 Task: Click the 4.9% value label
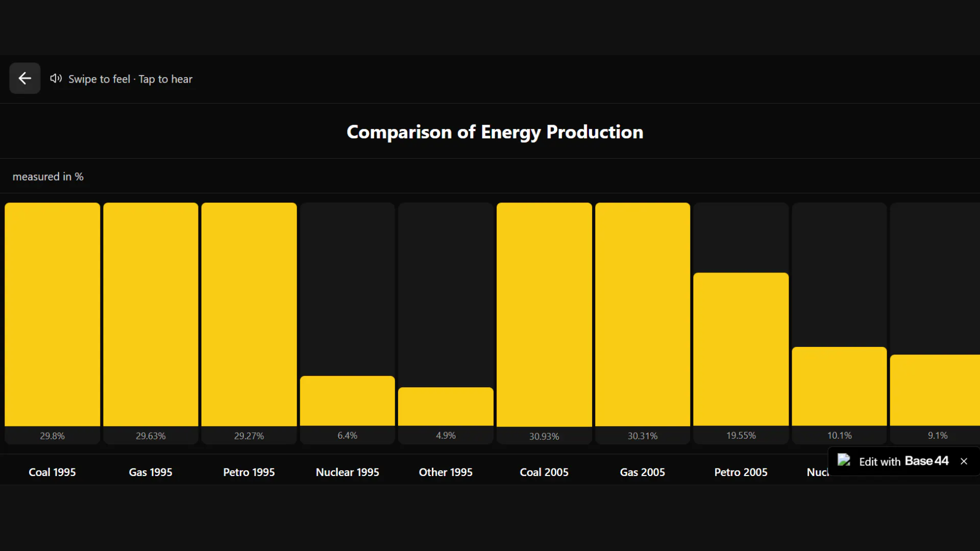(446, 435)
